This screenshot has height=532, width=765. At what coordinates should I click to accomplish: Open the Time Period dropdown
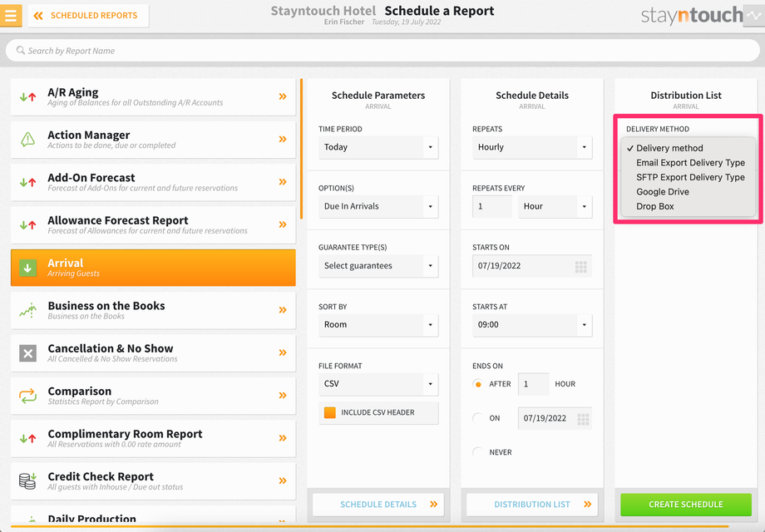(378, 147)
